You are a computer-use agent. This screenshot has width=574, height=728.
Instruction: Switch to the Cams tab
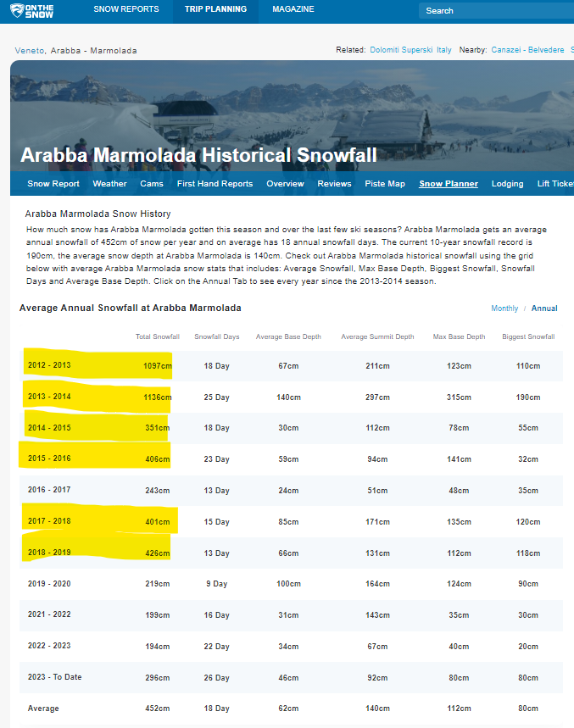(x=152, y=183)
